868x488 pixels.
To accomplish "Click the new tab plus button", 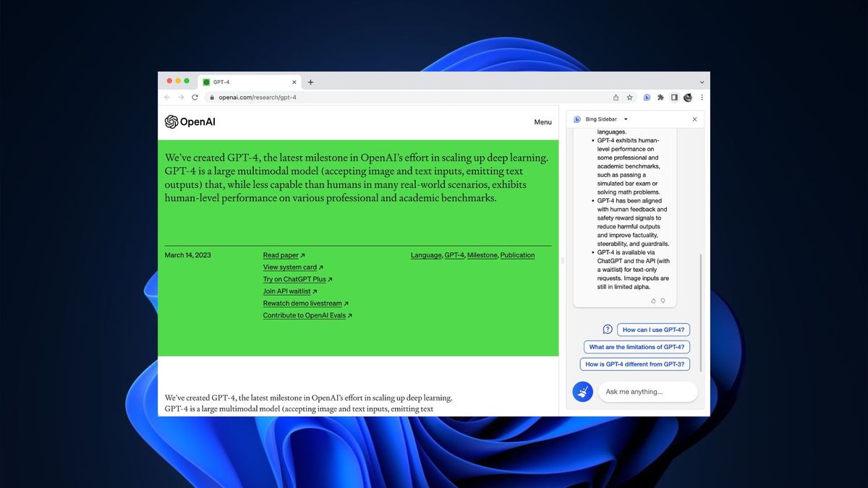I will coord(311,82).
